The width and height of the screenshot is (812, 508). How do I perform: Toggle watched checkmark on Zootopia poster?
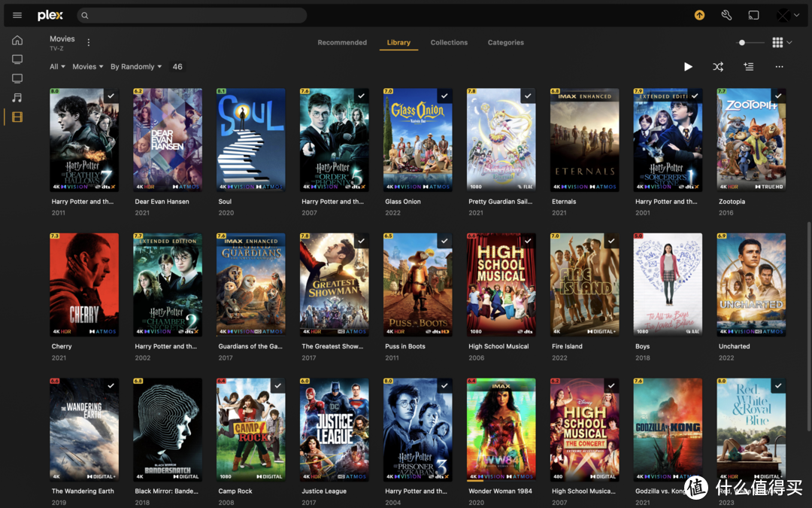click(x=778, y=96)
